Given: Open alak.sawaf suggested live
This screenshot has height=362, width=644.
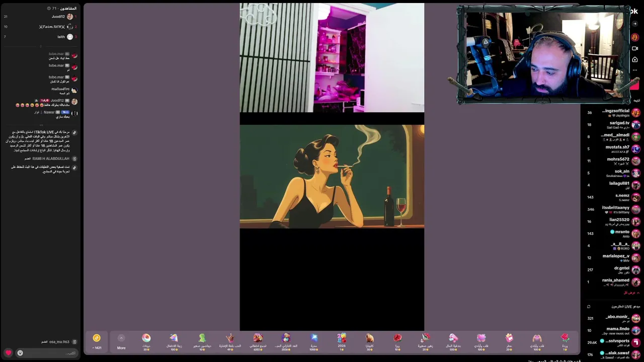Looking at the screenshot, I should click(613, 354).
